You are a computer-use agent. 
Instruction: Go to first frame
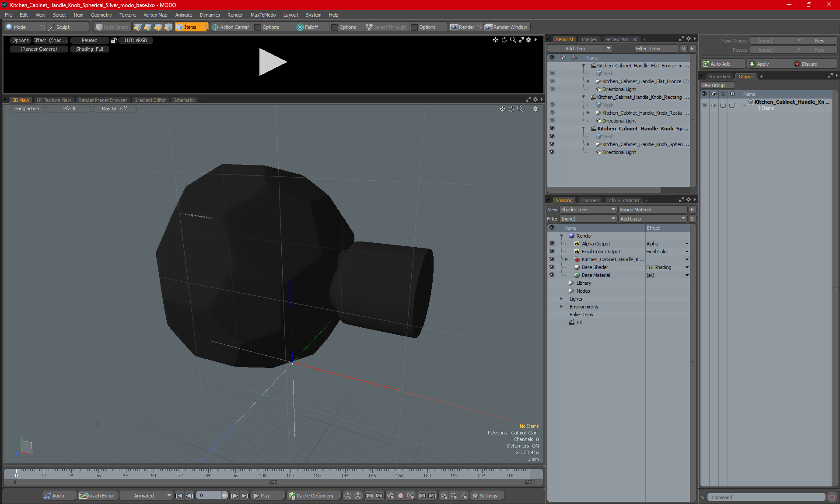[179, 496]
